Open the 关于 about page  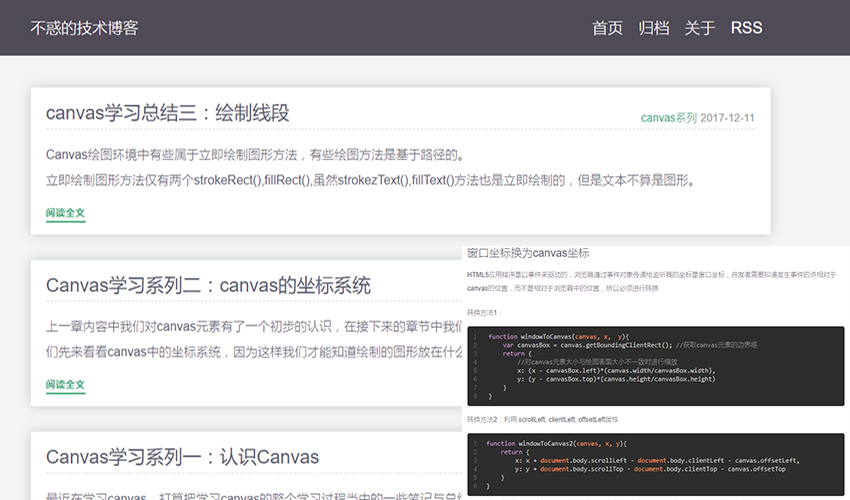pyautogui.click(x=700, y=28)
